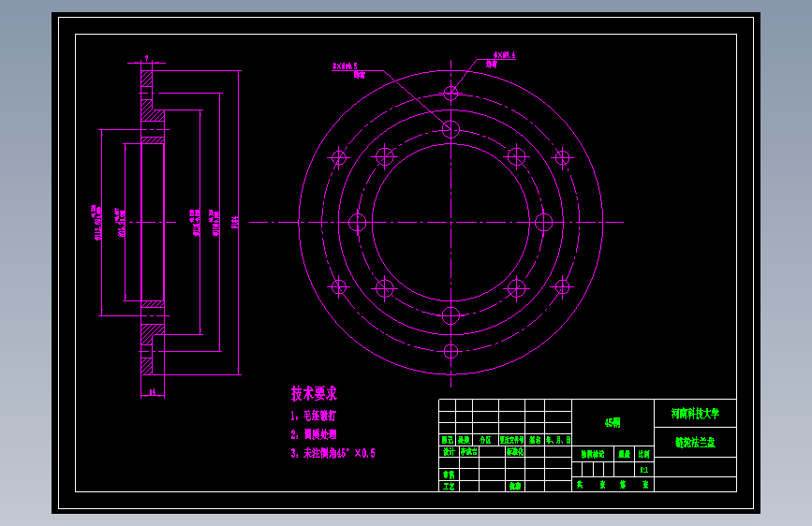Viewport: 812px width, 526px height.
Task: Click the 年、月、日 column header
Action: coord(558,440)
